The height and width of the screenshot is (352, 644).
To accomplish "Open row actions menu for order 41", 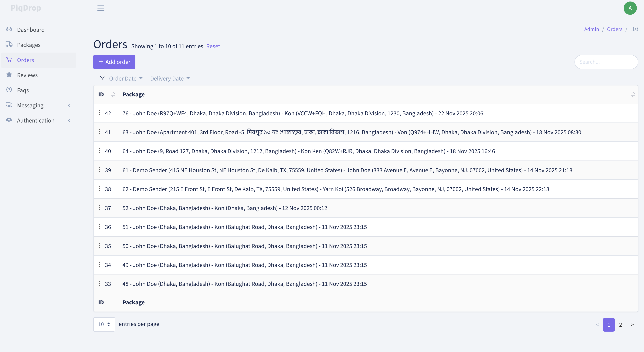I will [x=100, y=132].
